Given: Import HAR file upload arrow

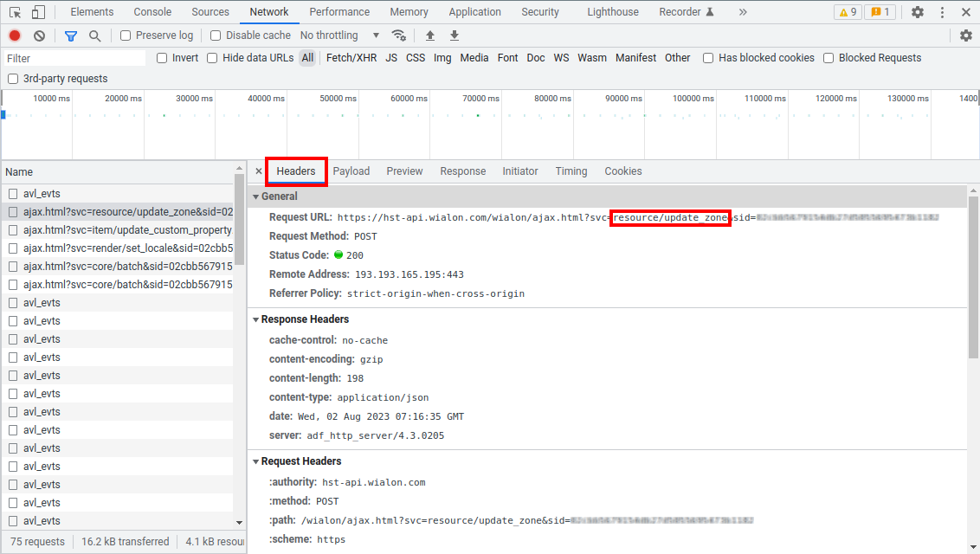Looking at the screenshot, I should (430, 35).
